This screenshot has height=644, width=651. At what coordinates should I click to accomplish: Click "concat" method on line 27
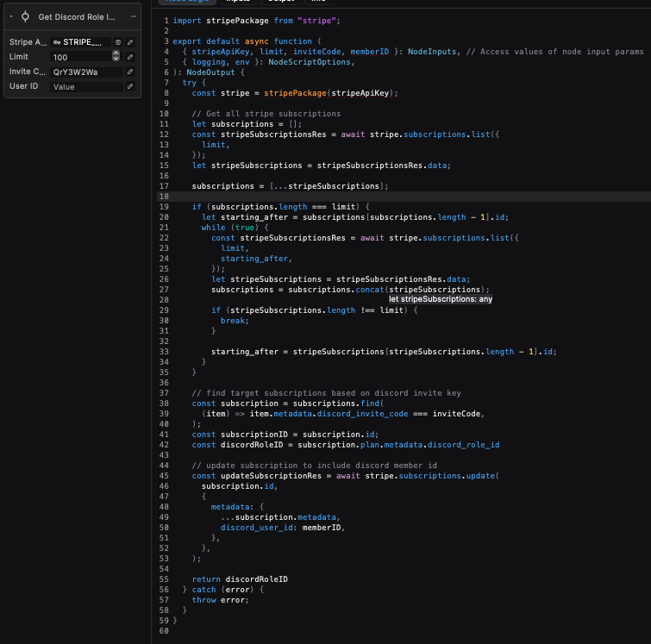370,290
